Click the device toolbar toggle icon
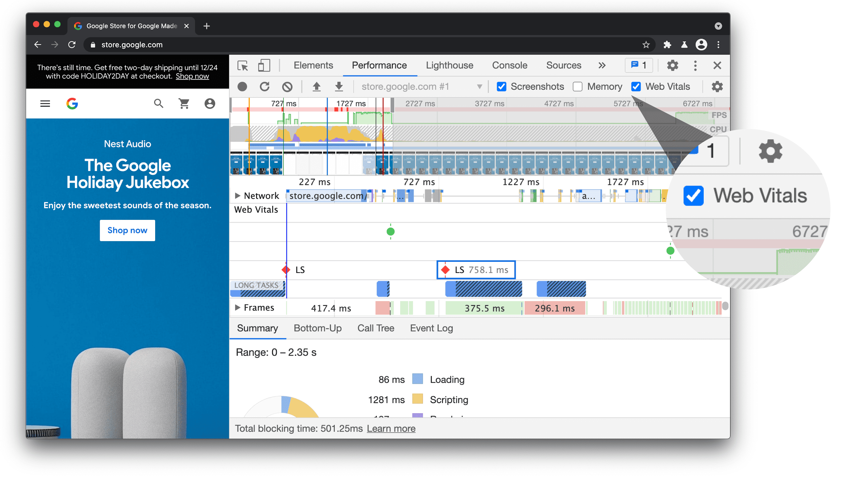Viewport: 847px width, 504px height. [x=264, y=65]
